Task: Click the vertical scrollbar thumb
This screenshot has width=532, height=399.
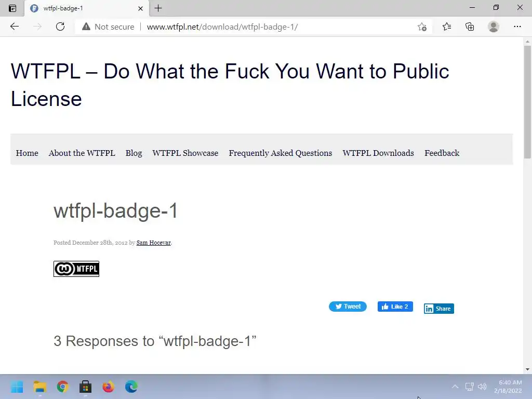Action: (527, 102)
